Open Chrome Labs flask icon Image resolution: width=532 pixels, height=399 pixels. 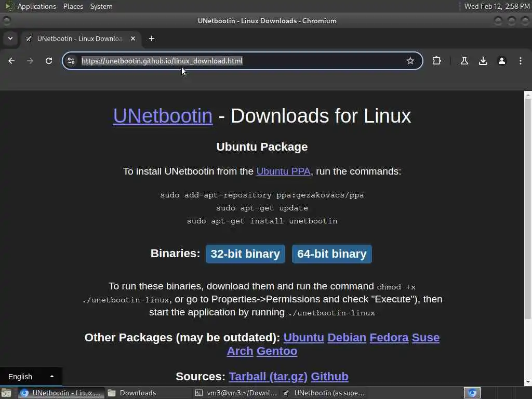tap(464, 61)
